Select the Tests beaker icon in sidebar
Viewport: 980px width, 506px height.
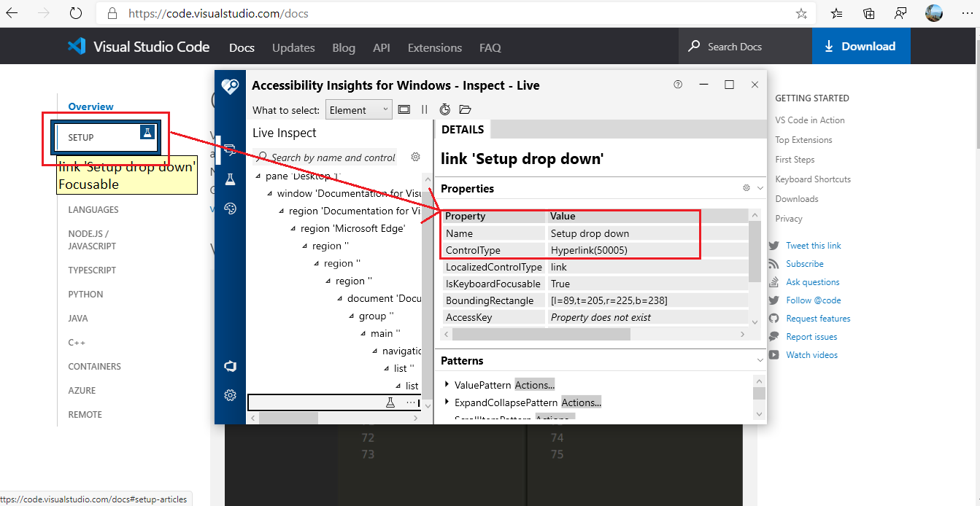[230, 178]
